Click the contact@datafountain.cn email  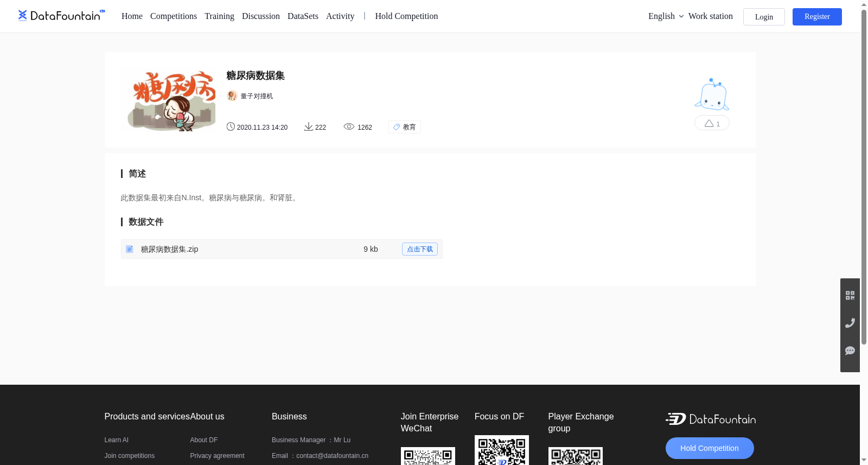(332, 456)
